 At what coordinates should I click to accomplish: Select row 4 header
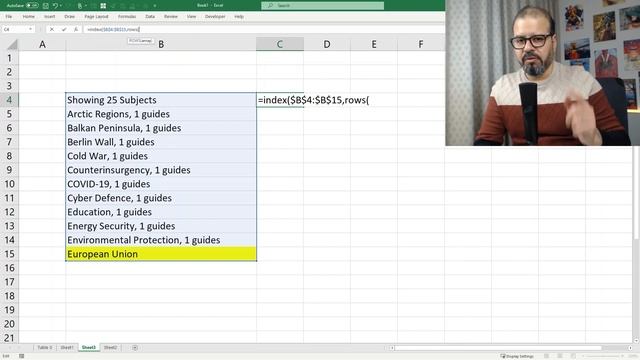click(x=9, y=100)
